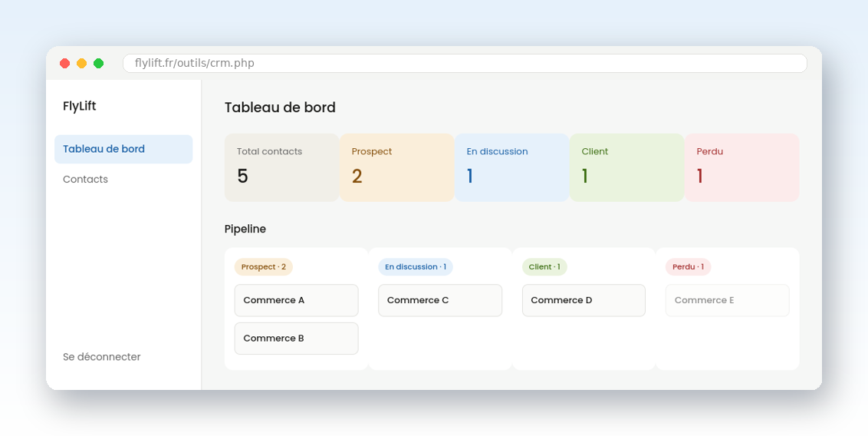Click the Tableau de bord page heading

pos(280,107)
